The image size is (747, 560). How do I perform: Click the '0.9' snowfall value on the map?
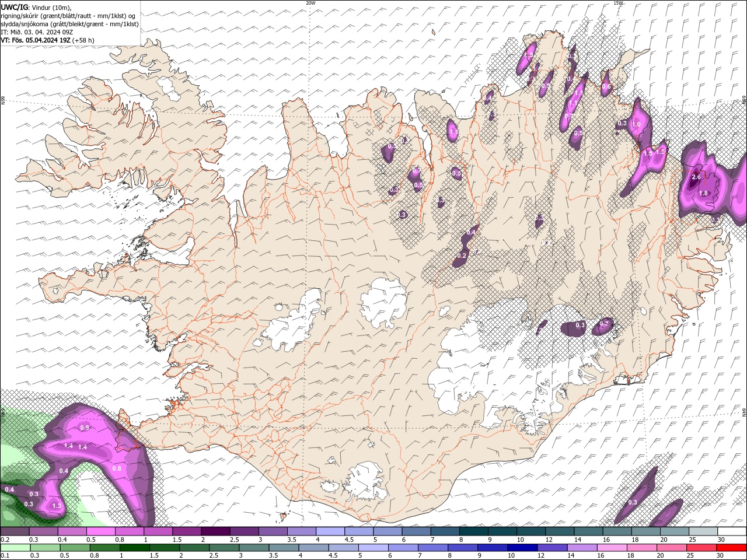[x=85, y=428]
